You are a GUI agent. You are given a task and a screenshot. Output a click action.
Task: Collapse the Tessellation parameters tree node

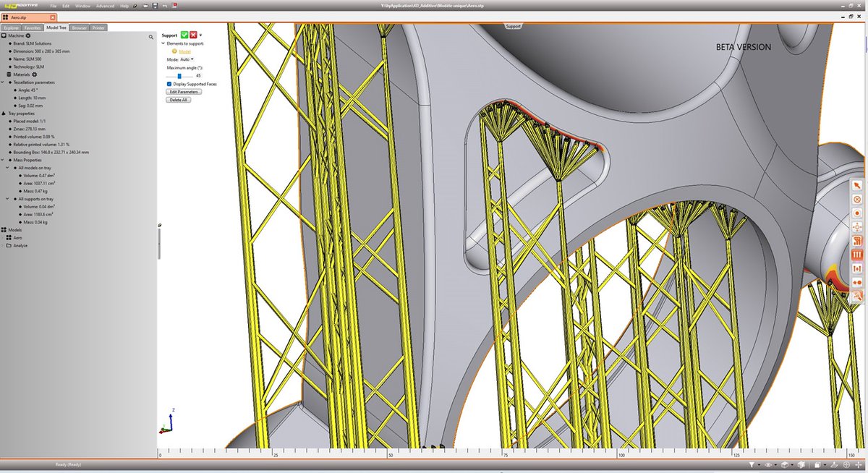point(3,82)
